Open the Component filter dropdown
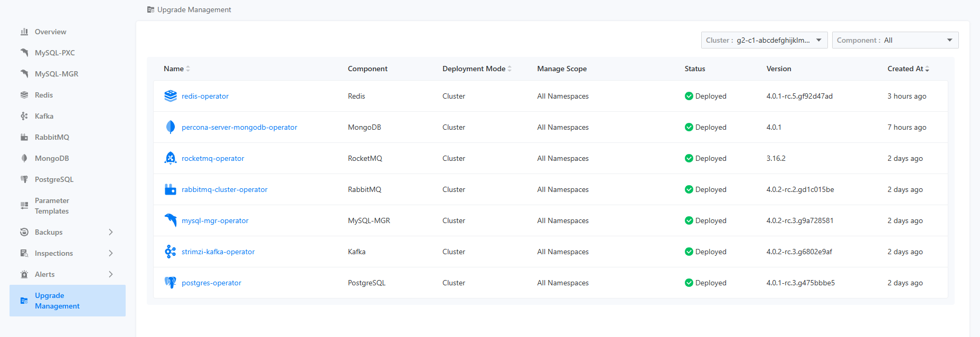This screenshot has width=980, height=337. pyautogui.click(x=894, y=40)
